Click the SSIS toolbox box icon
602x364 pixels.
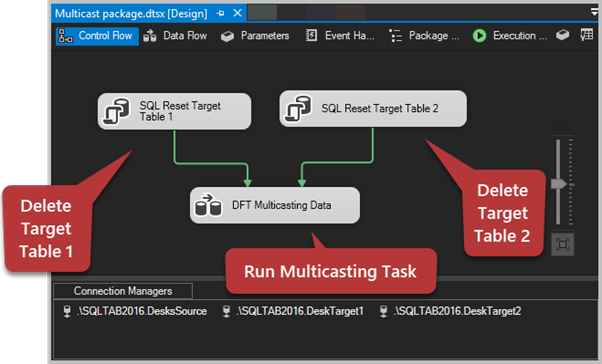562,35
